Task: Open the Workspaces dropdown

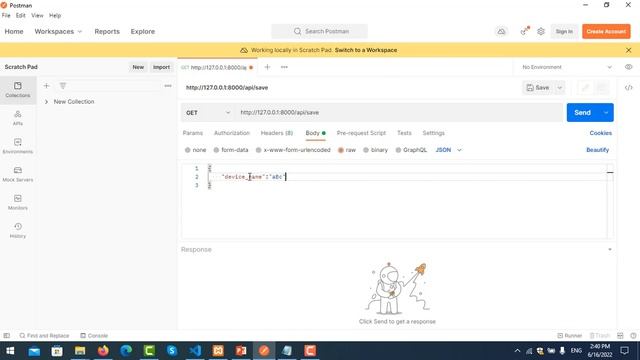Action: click(58, 31)
